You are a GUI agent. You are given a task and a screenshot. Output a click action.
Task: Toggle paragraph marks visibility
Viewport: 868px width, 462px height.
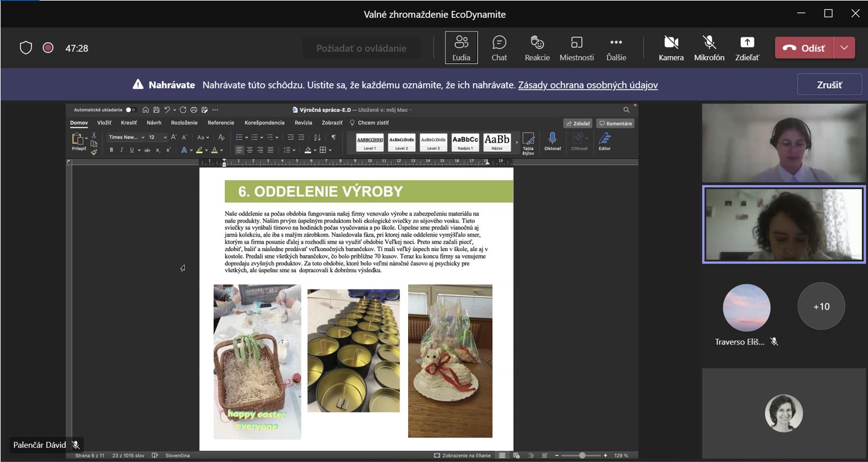[x=333, y=137]
